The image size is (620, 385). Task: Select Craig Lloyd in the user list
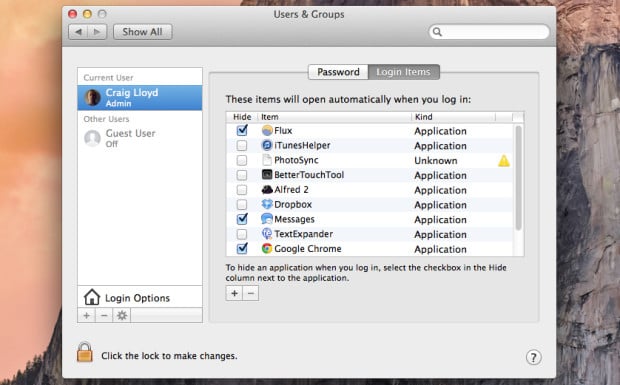(140, 98)
